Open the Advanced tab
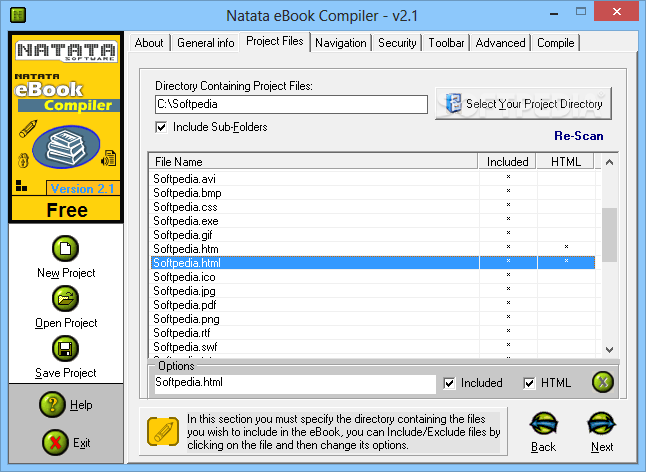This screenshot has height=472, width=646. coord(501,43)
